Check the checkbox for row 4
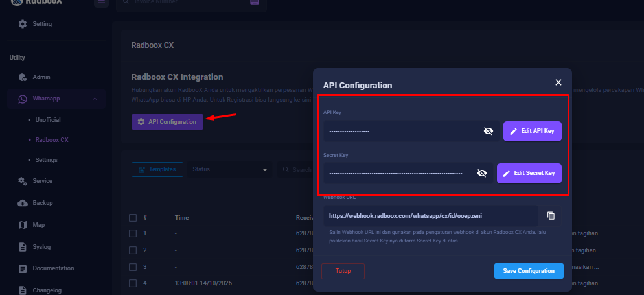The height and width of the screenshot is (295, 644). 133,283
